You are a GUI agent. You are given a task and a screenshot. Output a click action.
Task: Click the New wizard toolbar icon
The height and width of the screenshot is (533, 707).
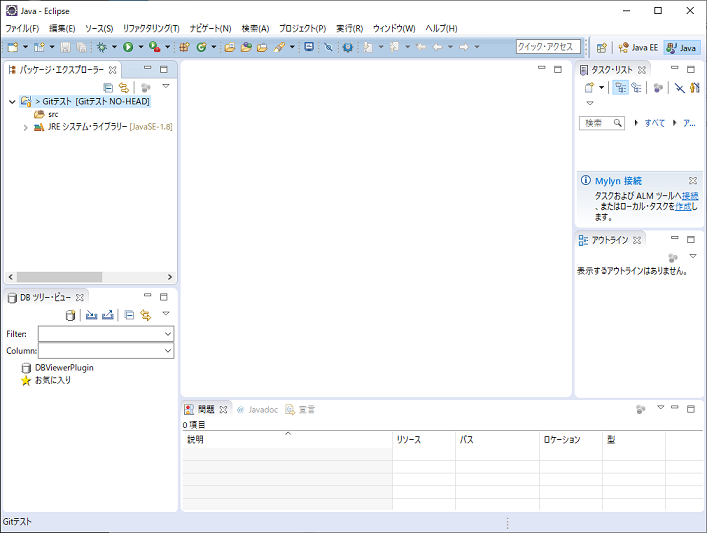[x=13, y=47]
